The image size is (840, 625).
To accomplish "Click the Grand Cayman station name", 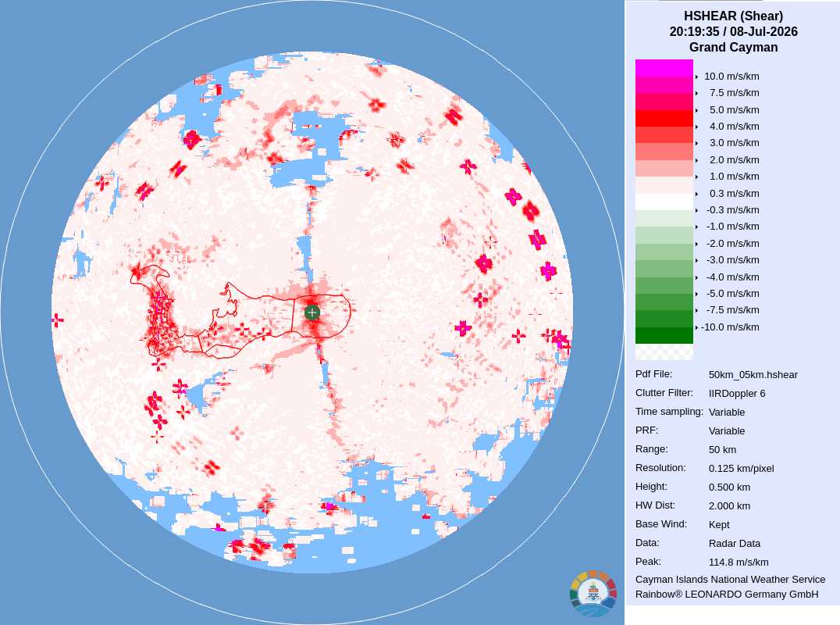I will (733, 47).
